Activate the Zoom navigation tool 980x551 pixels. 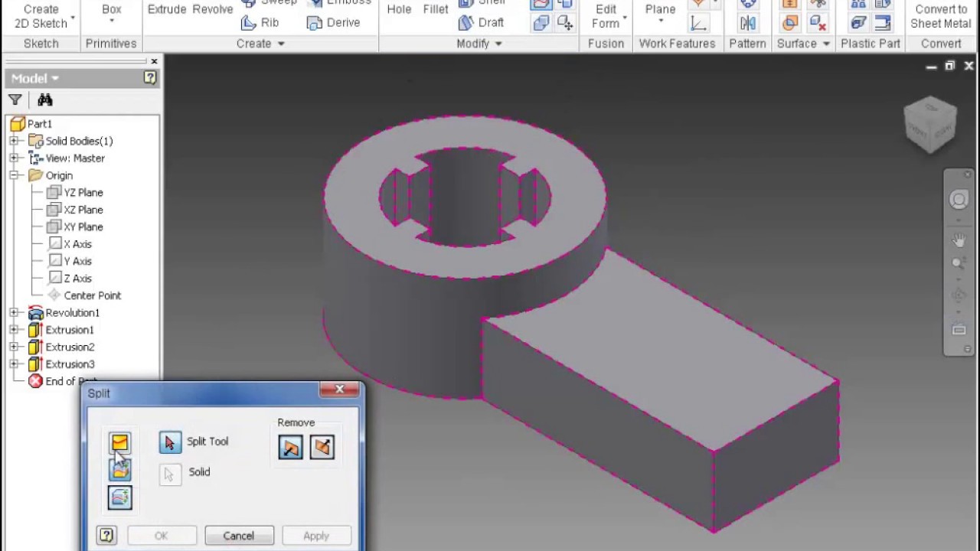[x=959, y=264]
